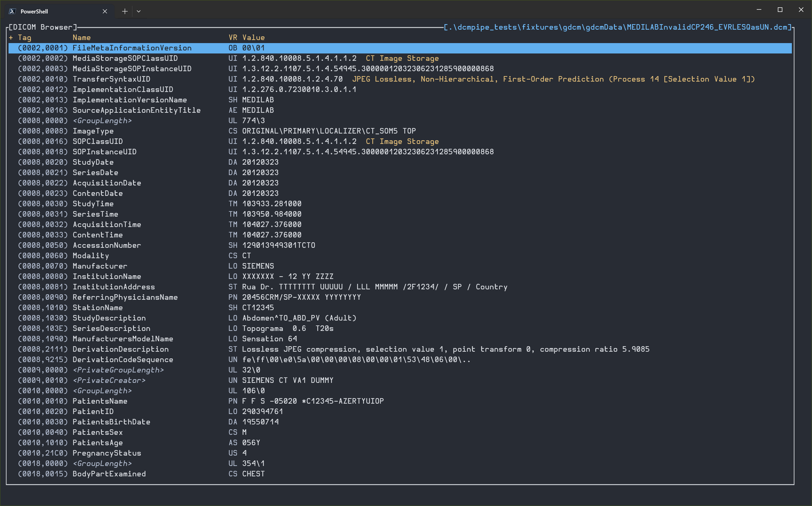Click the plus expand marker in header
Screen dimensions: 812x506
tap(11, 38)
